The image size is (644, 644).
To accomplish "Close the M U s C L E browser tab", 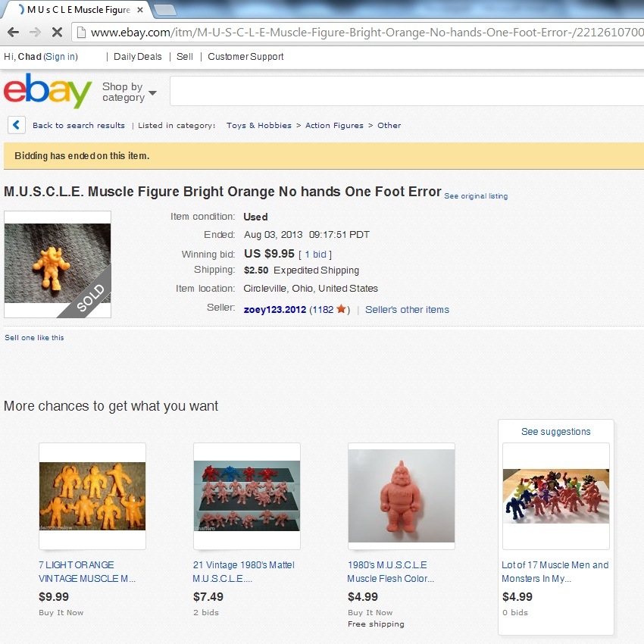I will (140, 10).
